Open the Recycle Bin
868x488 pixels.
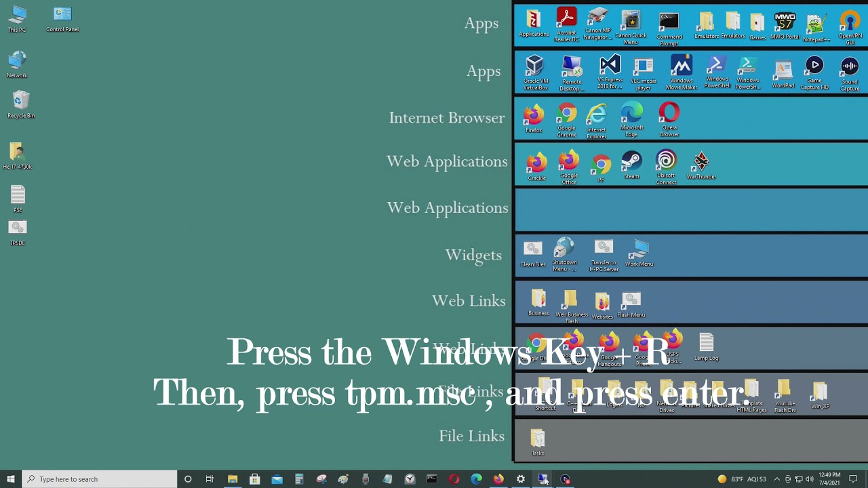21,105
